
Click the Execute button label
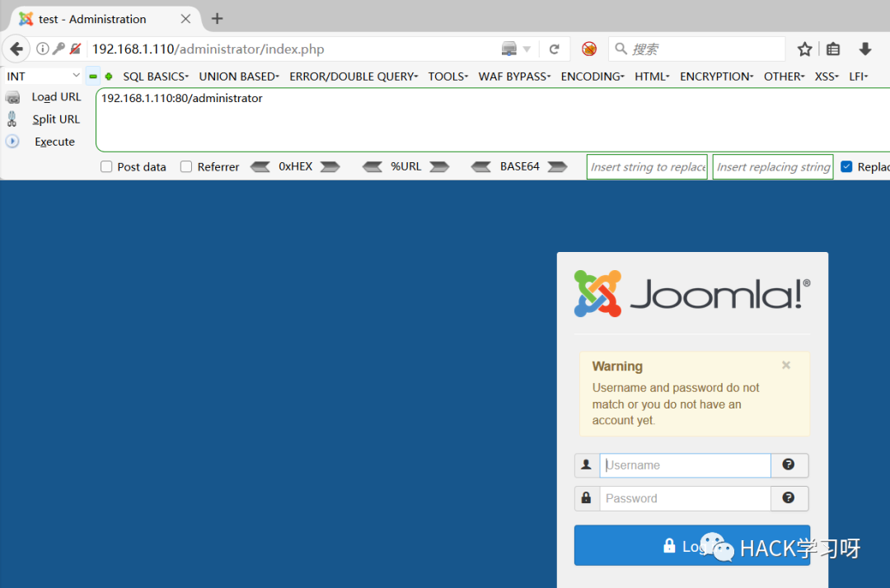[54, 142]
